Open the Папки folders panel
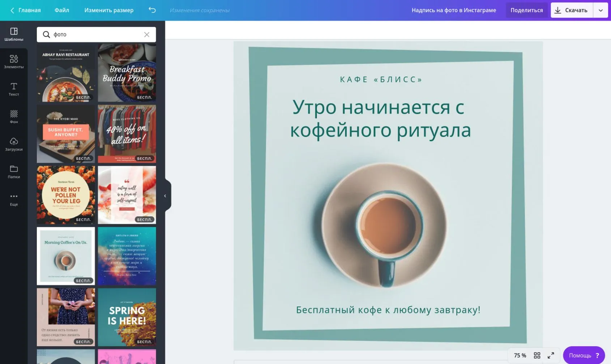 click(x=14, y=172)
